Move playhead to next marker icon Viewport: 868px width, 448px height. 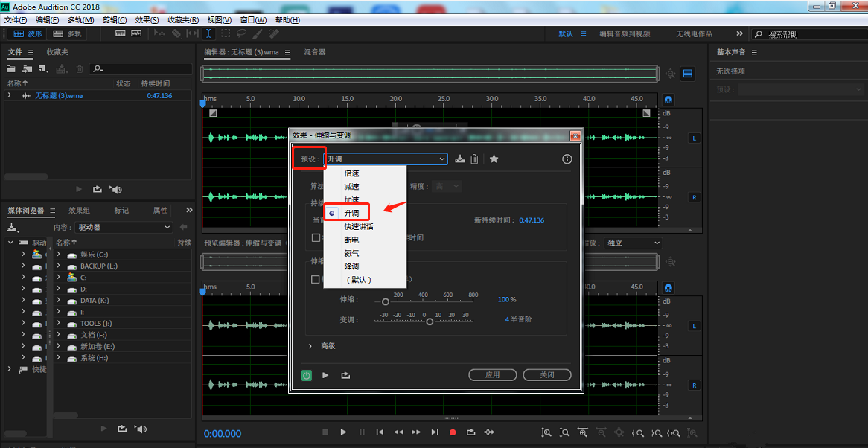[435, 432]
